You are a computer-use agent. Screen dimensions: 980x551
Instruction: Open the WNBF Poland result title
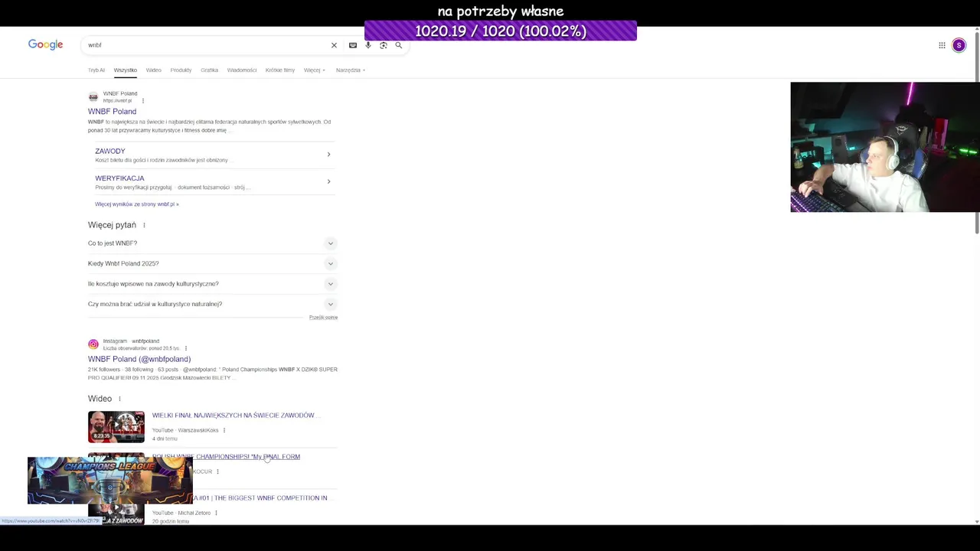[x=113, y=112]
